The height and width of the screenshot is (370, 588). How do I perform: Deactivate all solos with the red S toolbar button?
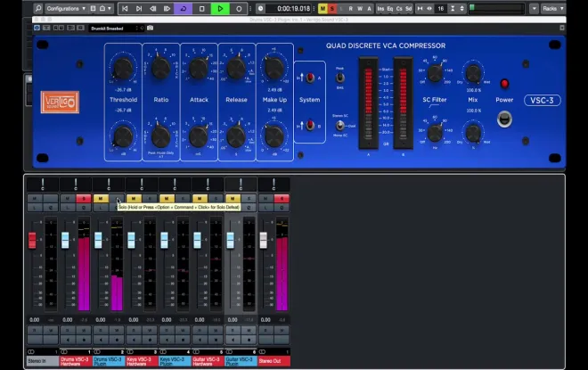[332, 8]
